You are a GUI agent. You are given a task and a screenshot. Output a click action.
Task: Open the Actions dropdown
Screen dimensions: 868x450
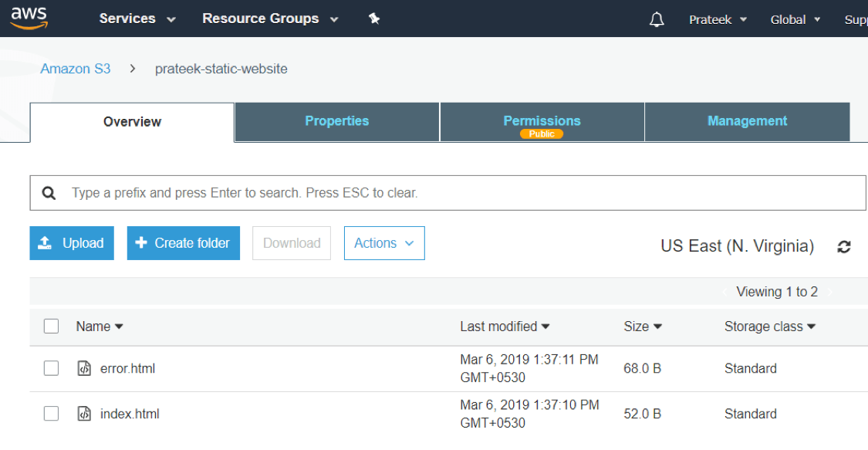tap(384, 243)
